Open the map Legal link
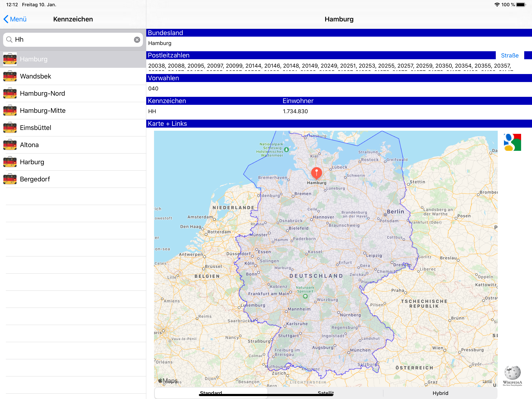The image size is (532, 399). (x=487, y=381)
